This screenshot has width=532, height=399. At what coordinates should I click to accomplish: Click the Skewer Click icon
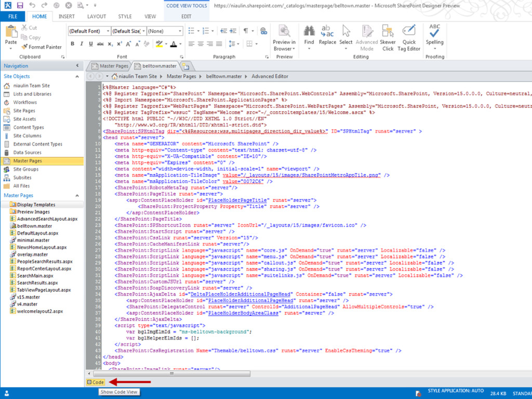pos(388,31)
